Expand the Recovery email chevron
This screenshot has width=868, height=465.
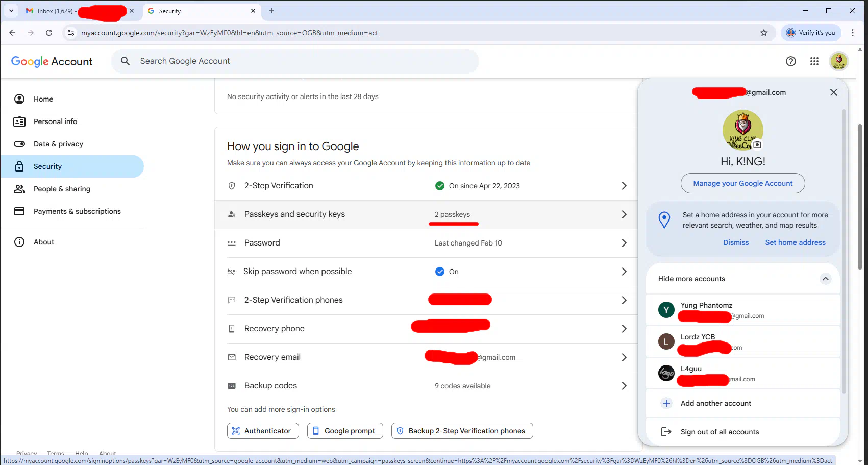click(x=624, y=357)
